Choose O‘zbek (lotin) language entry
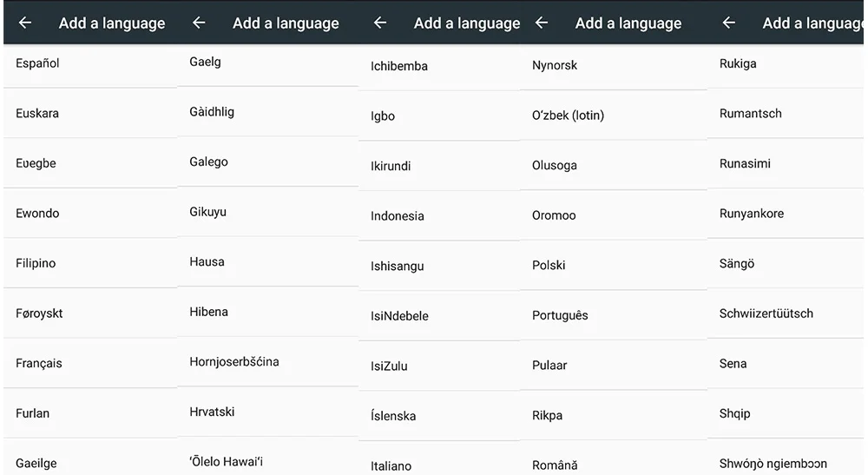Image resolution: width=868 pixels, height=475 pixels. 568,115
